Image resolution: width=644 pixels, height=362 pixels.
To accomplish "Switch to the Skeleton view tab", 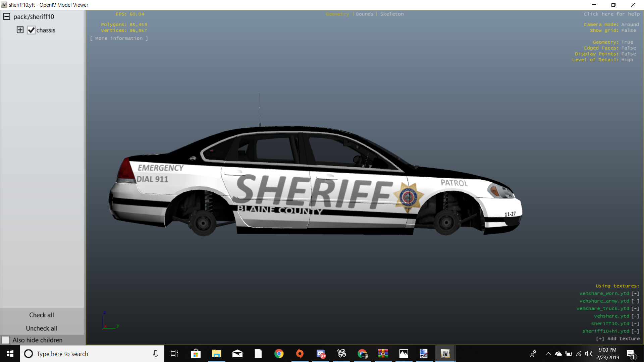I will tap(392, 14).
